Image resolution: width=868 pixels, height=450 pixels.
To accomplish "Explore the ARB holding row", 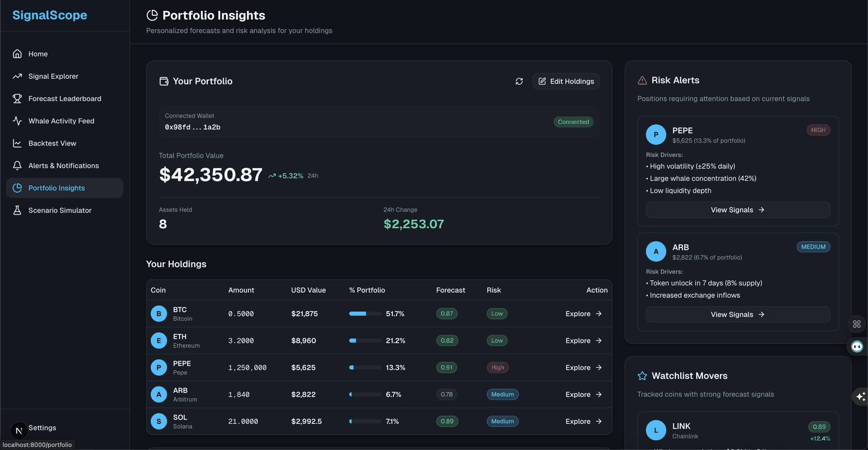I will click(x=584, y=395).
